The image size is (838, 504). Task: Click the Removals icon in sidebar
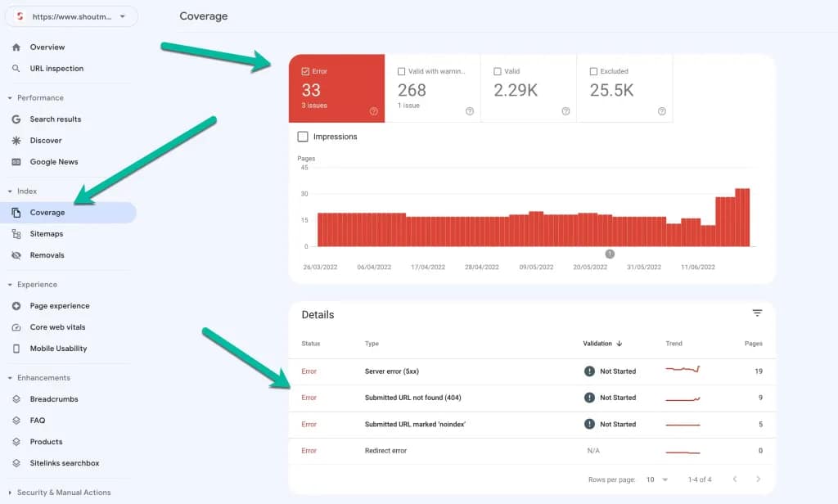point(16,255)
